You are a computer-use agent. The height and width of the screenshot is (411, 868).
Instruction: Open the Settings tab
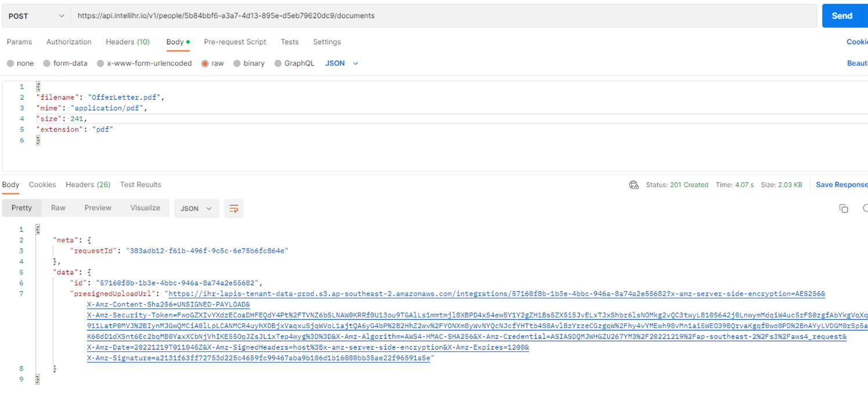pyautogui.click(x=327, y=42)
